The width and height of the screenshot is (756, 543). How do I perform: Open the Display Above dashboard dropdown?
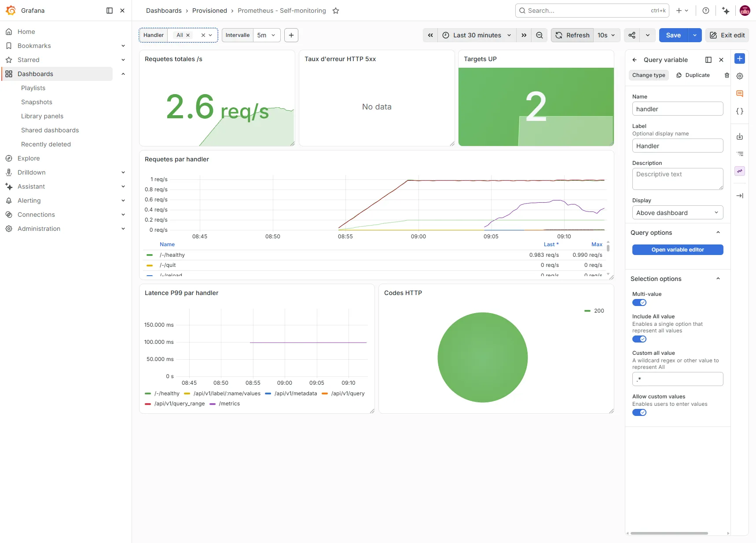(x=678, y=213)
